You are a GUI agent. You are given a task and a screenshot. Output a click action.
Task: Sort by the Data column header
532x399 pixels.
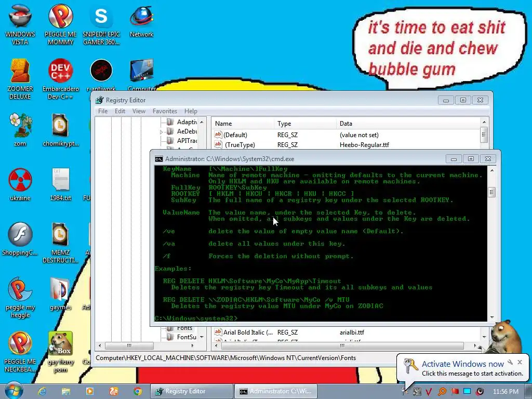pyautogui.click(x=408, y=124)
